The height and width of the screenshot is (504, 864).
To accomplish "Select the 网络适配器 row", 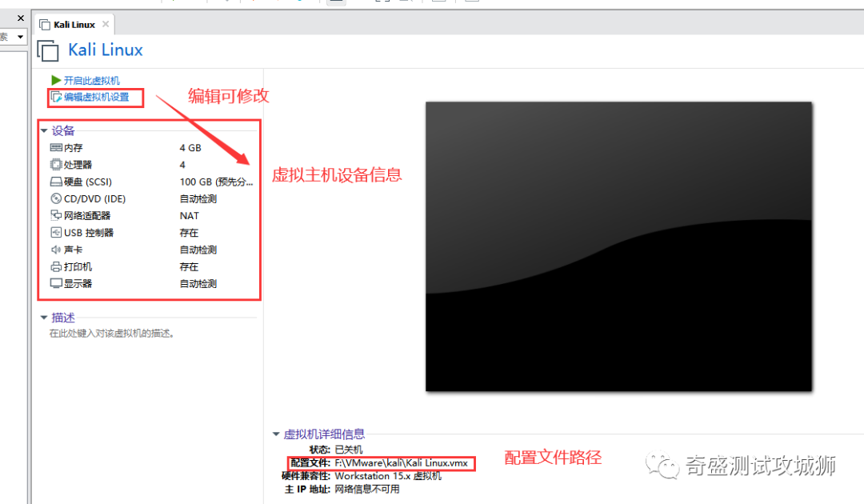I will pyautogui.click(x=152, y=215).
